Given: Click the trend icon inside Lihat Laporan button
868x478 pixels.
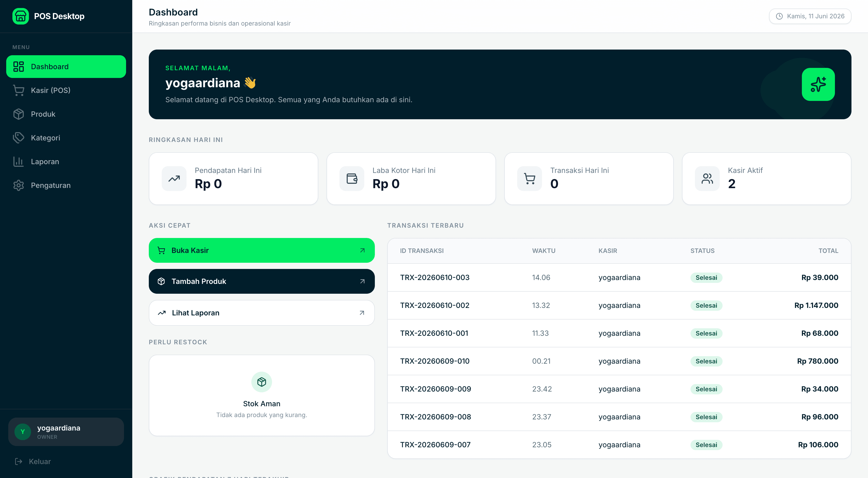Looking at the screenshot, I should 162,313.
